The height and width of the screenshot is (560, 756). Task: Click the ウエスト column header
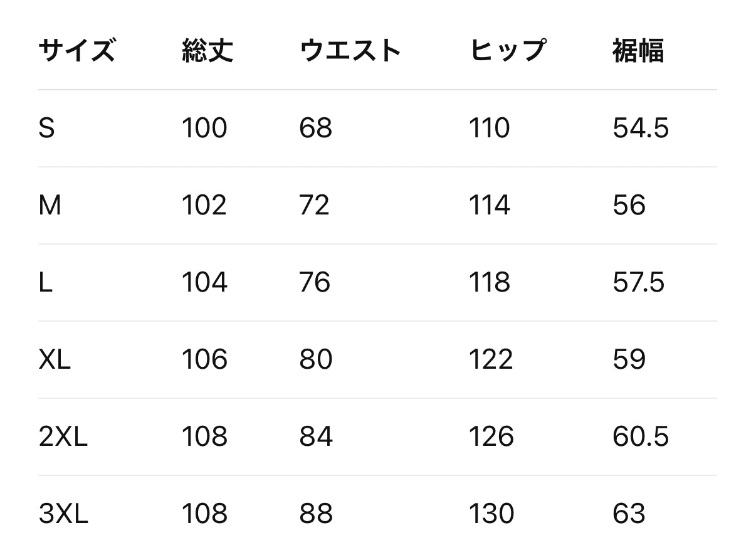[350, 51]
